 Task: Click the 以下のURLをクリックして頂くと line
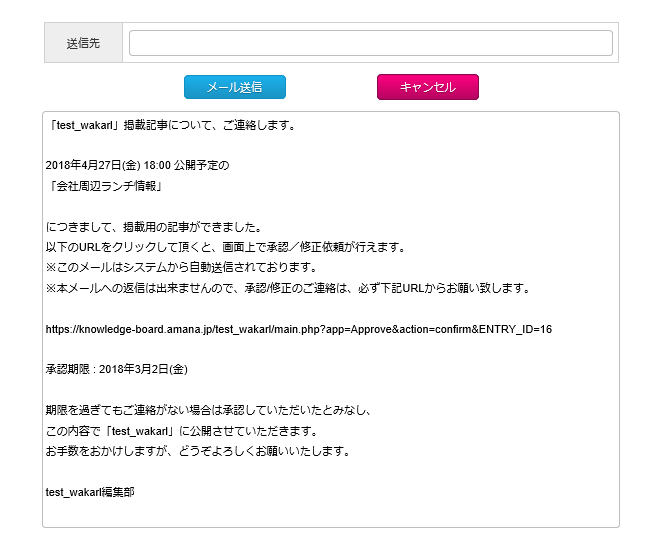pyautogui.click(x=226, y=247)
